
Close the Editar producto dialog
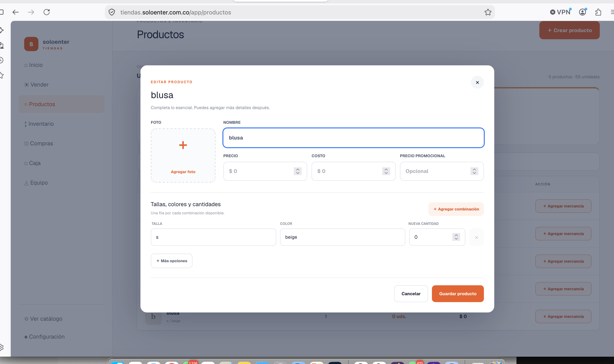[x=477, y=82]
